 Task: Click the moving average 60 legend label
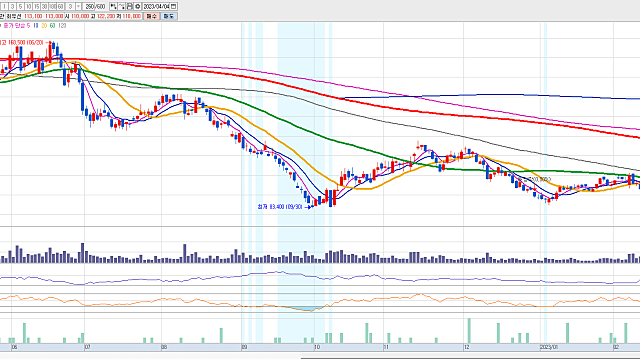click(x=52, y=26)
